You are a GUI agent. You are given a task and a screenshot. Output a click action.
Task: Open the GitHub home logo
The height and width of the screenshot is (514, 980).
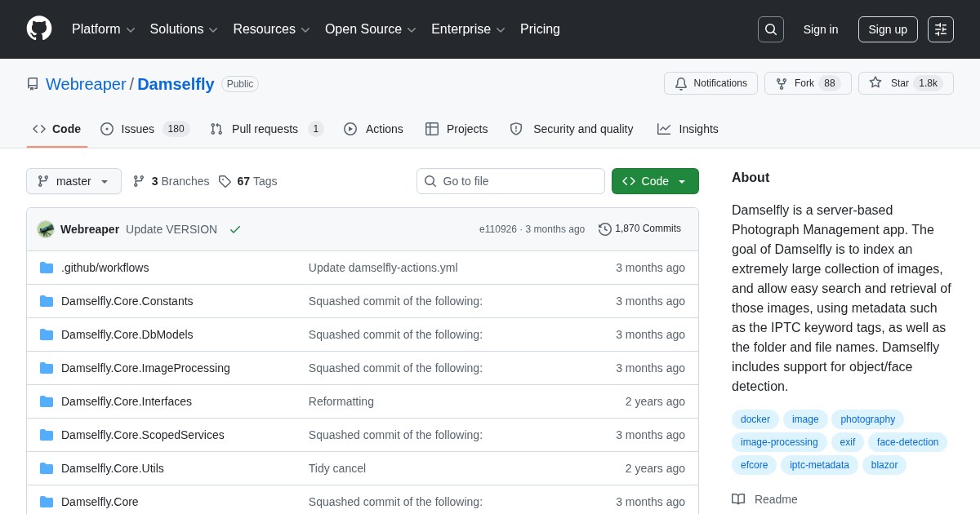(x=39, y=29)
